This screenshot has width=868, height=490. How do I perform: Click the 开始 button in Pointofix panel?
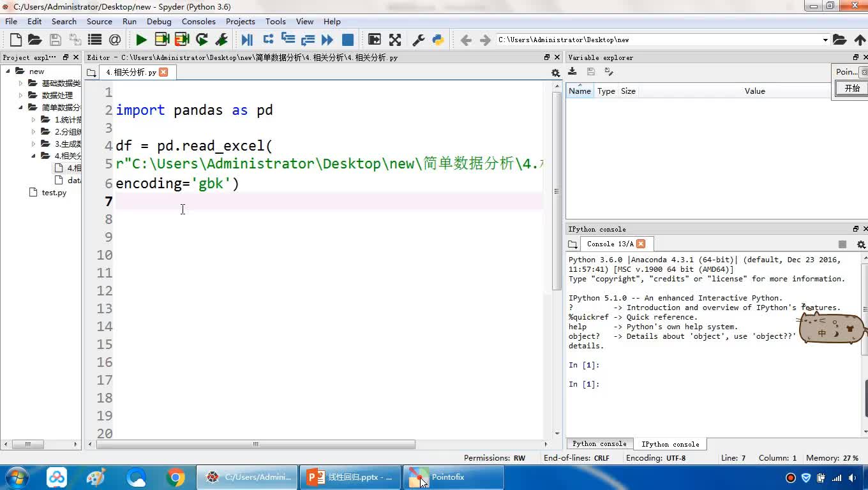click(x=852, y=89)
